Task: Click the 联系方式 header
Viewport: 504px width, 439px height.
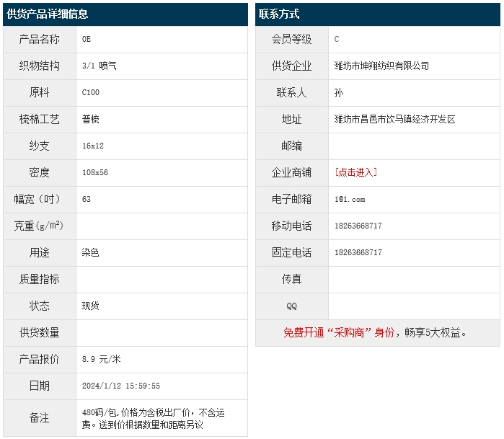Action: coord(279,14)
